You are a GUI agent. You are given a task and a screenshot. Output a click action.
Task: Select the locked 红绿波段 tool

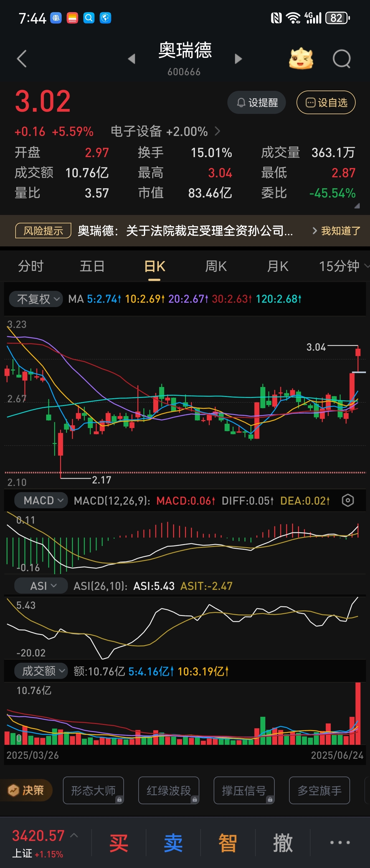168,790
